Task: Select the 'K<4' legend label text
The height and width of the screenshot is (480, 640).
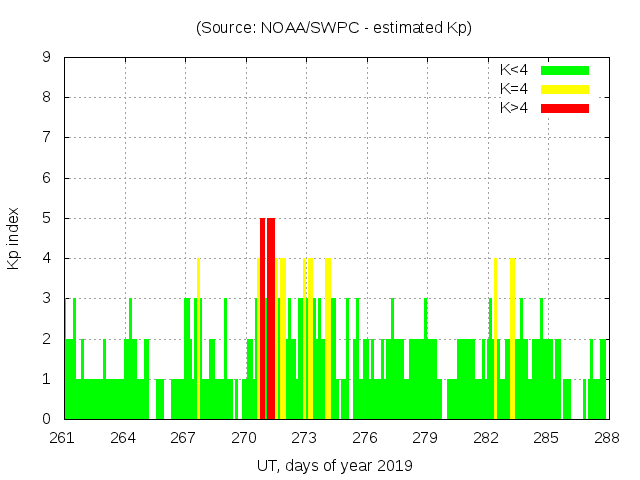Action: [513, 70]
